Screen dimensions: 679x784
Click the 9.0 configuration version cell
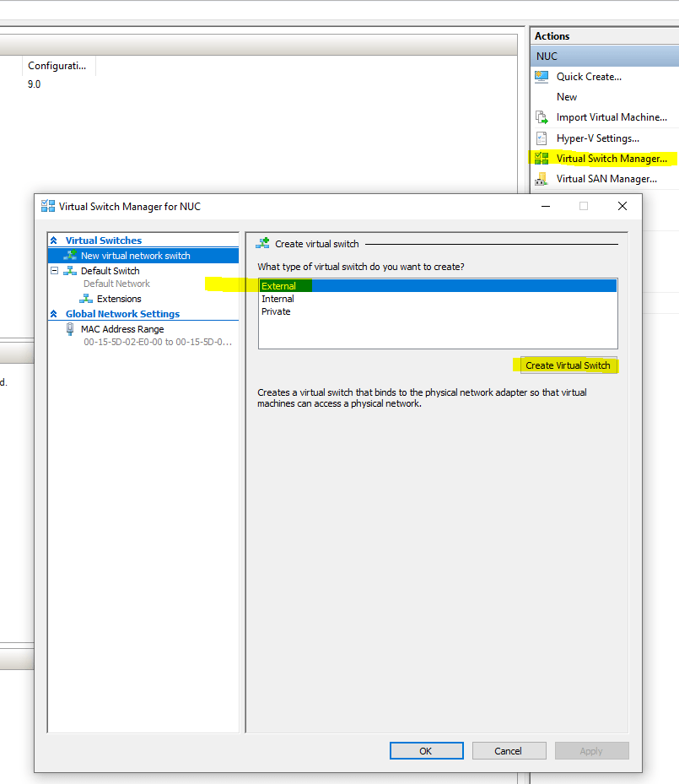click(x=34, y=84)
